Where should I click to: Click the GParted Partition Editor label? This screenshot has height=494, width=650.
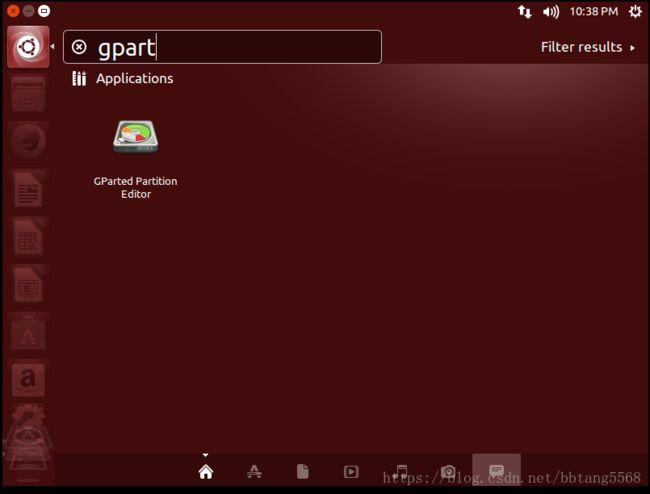pos(136,187)
